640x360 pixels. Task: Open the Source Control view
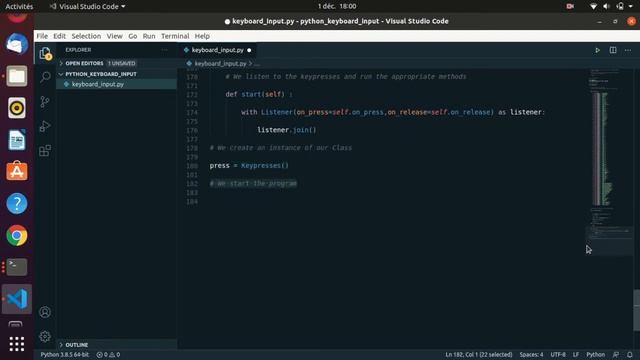[45, 101]
